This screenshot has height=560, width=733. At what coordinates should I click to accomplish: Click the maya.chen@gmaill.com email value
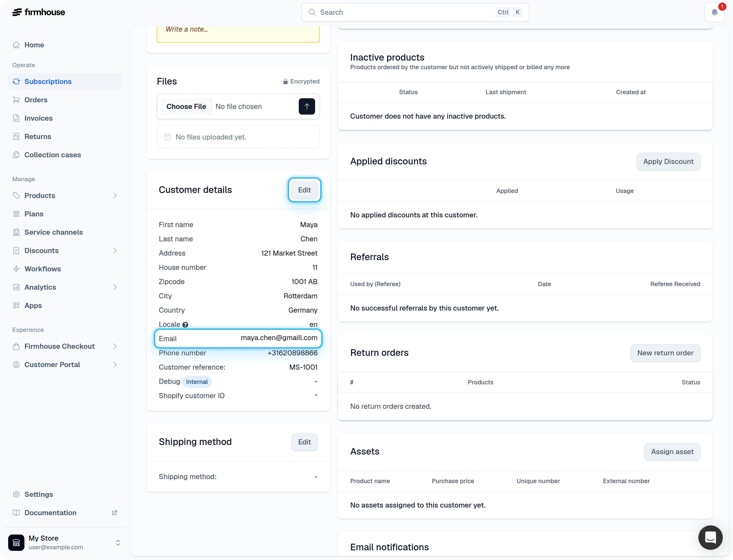pos(279,338)
